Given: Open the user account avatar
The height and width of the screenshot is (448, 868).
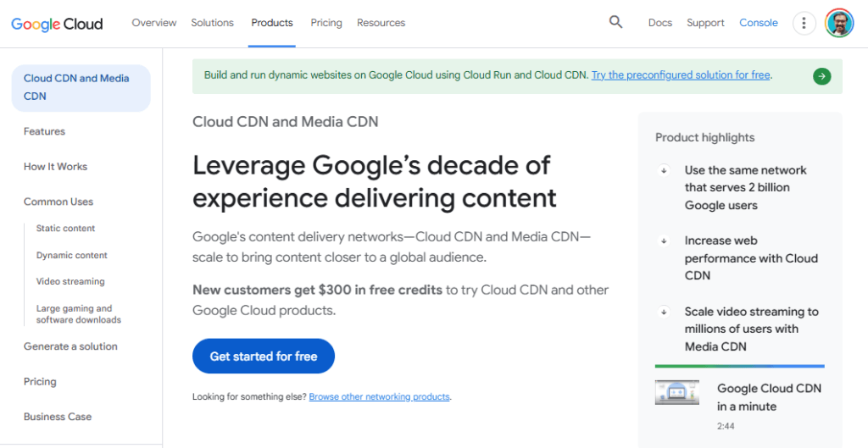Looking at the screenshot, I should tap(839, 23).
